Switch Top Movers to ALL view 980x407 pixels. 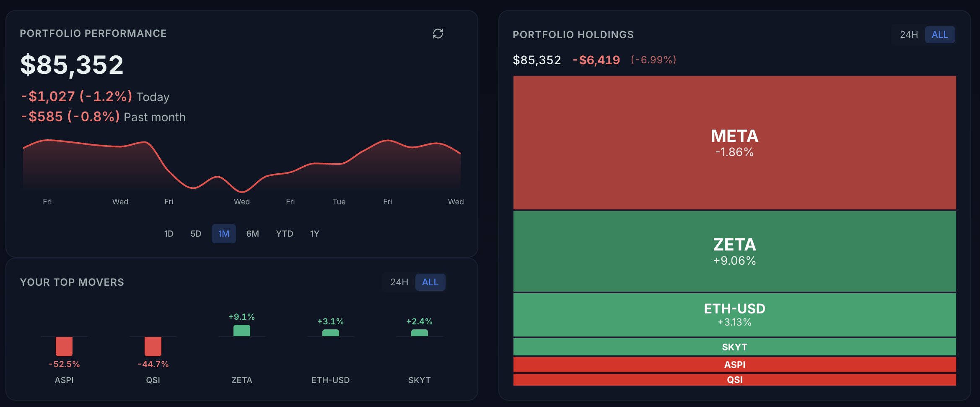point(430,282)
